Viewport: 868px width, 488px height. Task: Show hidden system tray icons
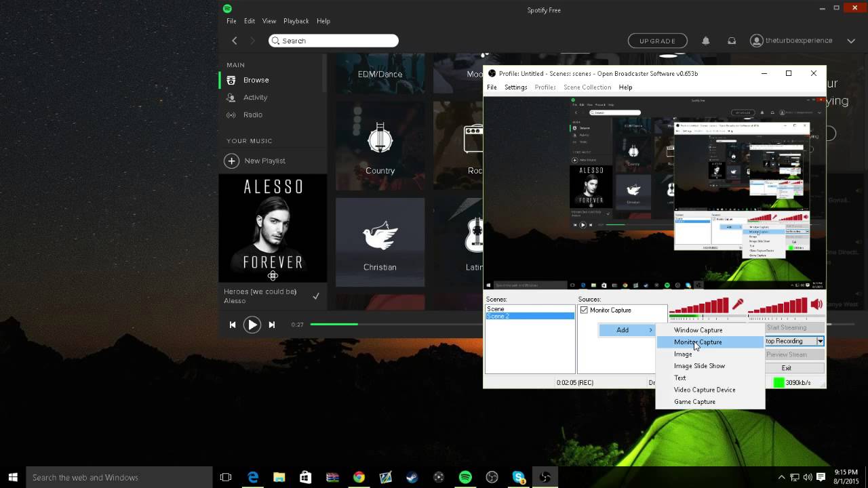pos(781,477)
